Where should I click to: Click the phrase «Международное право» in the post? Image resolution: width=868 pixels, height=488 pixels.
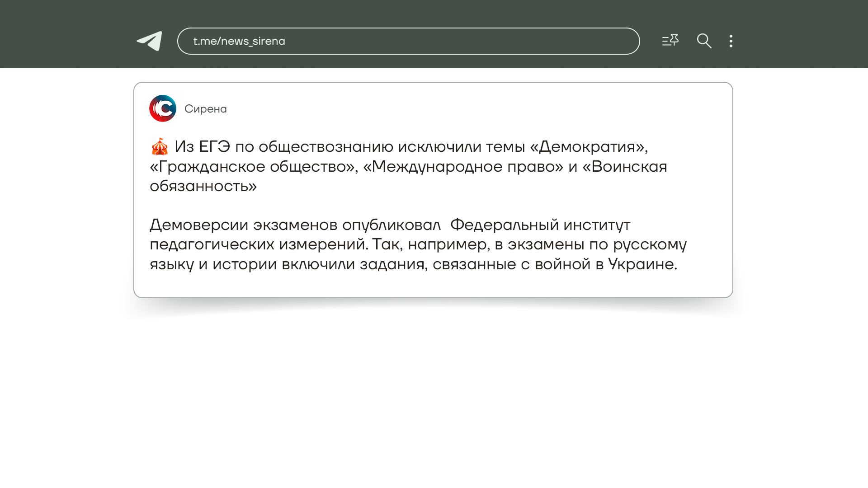pos(463,167)
